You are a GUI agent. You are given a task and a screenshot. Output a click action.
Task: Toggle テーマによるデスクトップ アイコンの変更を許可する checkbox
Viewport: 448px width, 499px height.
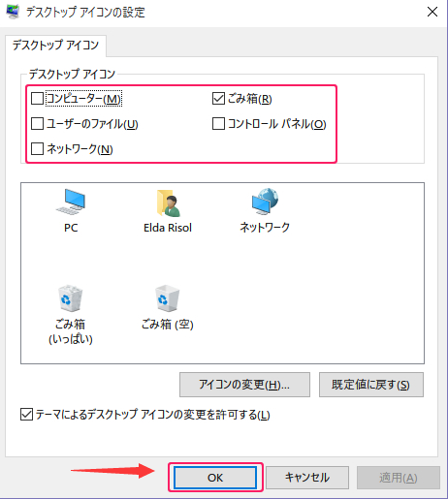pyautogui.click(x=26, y=415)
